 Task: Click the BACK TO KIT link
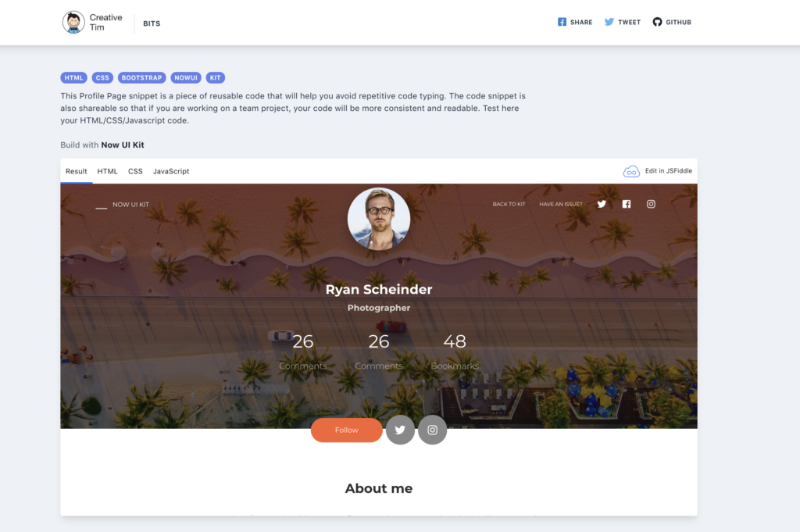tap(509, 204)
